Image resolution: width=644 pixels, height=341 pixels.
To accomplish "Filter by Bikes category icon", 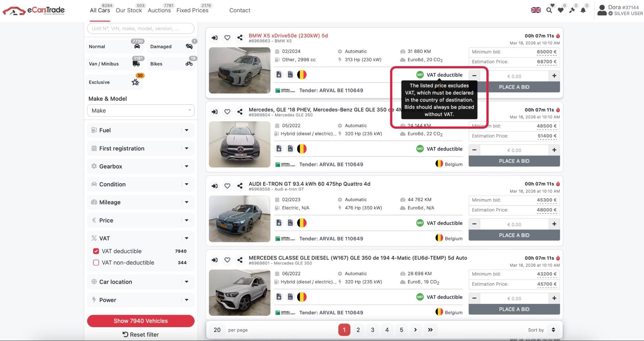I will [189, 64].
